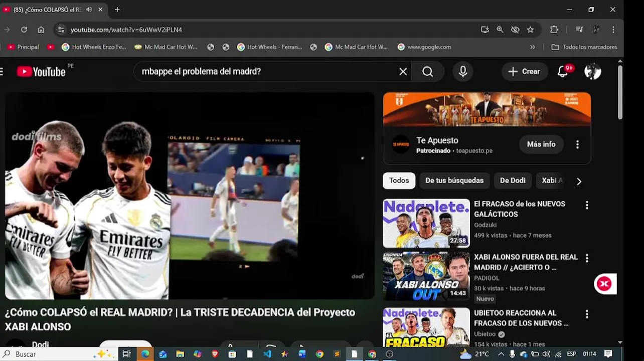Click the YouTube logo to go home
Viewport: 644px width, 361px height.
[x=41, y=72]
